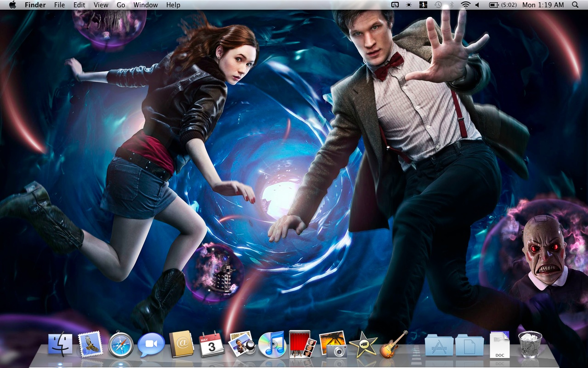Open the Go menu

click(x=121, y=5)
